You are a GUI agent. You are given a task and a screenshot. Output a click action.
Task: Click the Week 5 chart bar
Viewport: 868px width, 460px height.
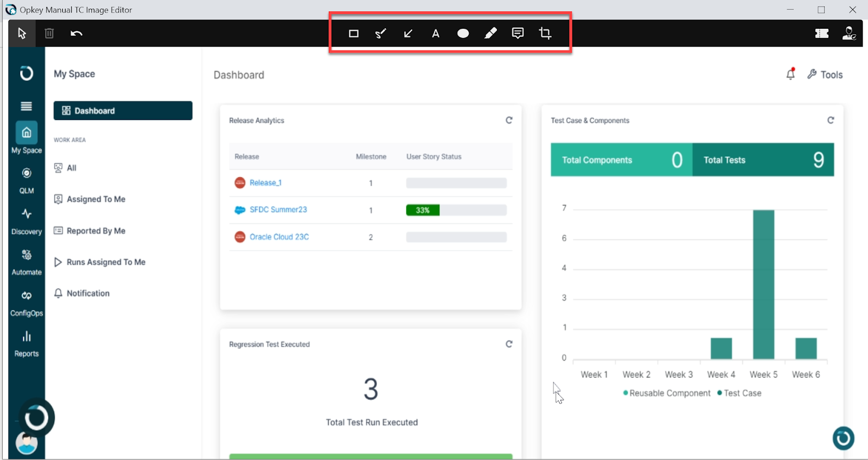coord(764,284)
